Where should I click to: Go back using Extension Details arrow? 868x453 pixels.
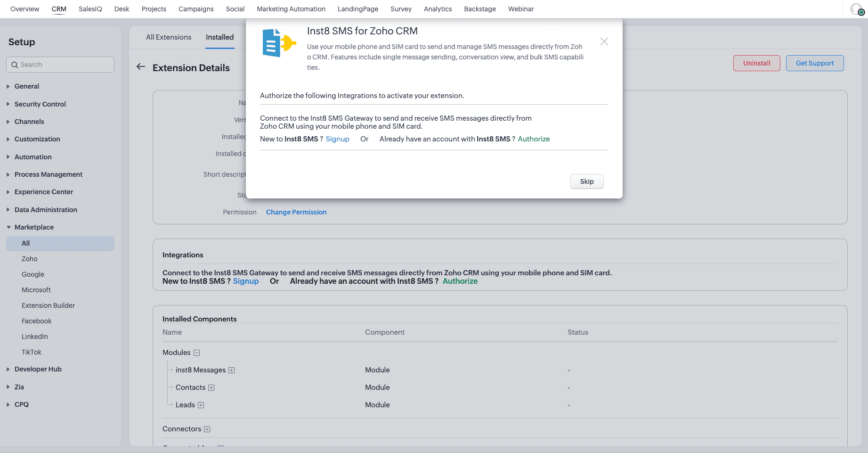tap(141, 67)
